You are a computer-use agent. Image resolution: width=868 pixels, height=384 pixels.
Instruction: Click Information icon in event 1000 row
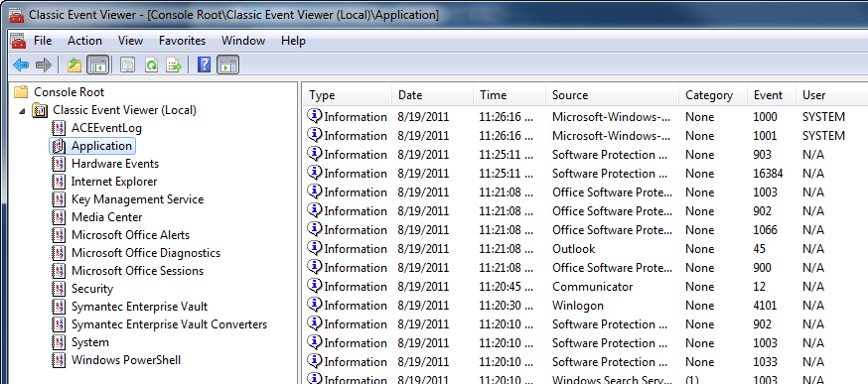coord(315,116)
